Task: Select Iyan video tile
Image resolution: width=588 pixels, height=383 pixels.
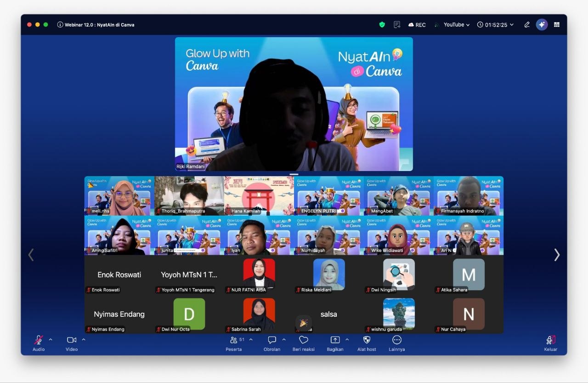Action: [259, 235]
